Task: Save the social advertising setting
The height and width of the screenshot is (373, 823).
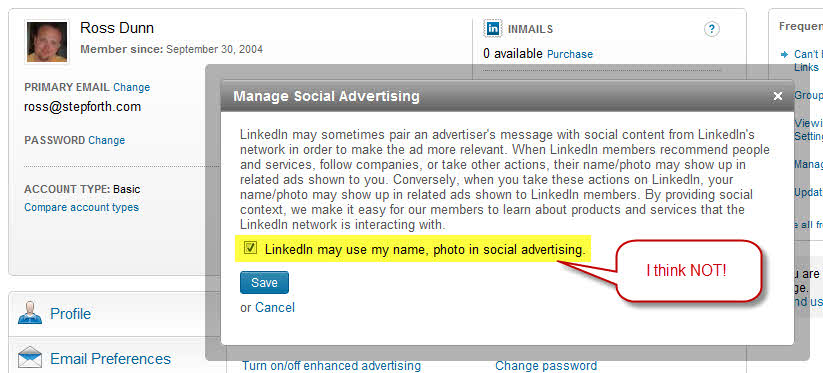Action: tap(264, 283)
